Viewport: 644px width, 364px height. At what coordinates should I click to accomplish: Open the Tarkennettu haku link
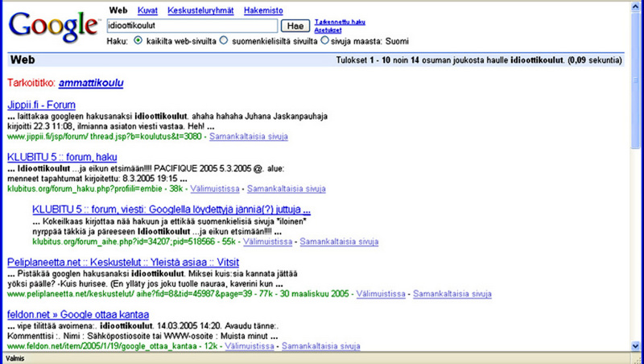[x=340, y=23]
